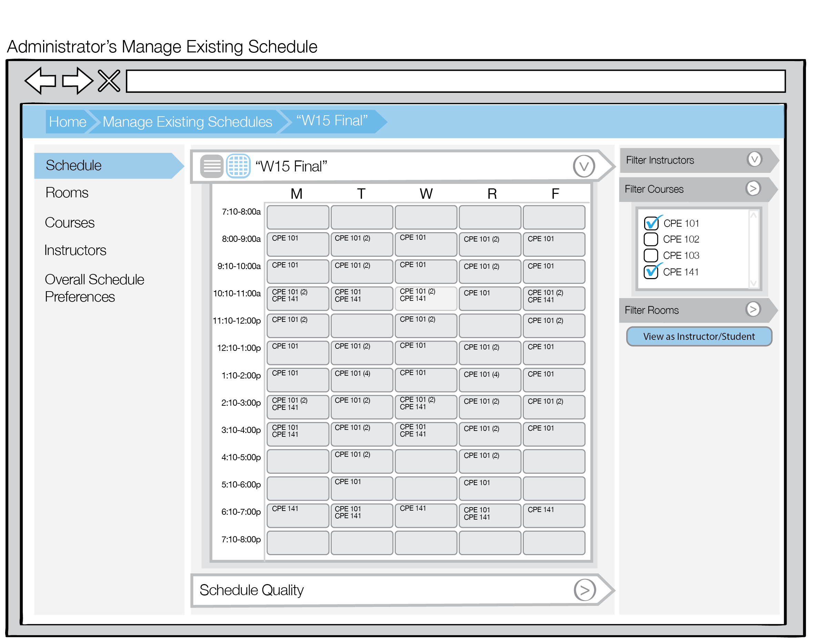840x640 pixels.
Task: Collapse the "W15 Final" schedule panel
Action: coord(584,166)
